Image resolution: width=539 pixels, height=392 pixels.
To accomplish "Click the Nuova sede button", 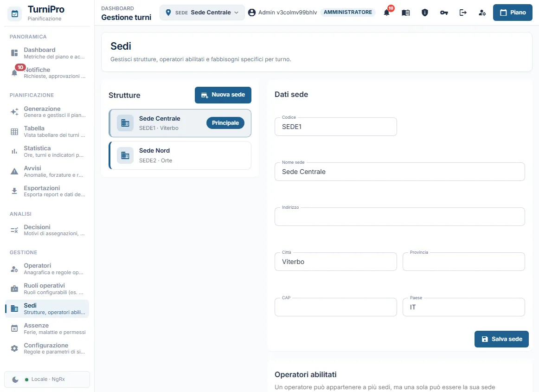I will pyautogui.click(x=223, y=95).
